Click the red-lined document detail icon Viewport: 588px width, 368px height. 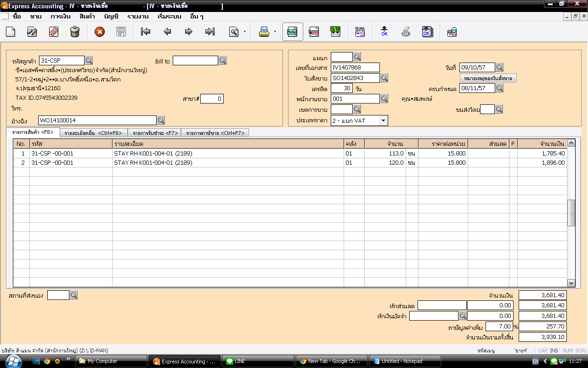[x=314, y=32]
